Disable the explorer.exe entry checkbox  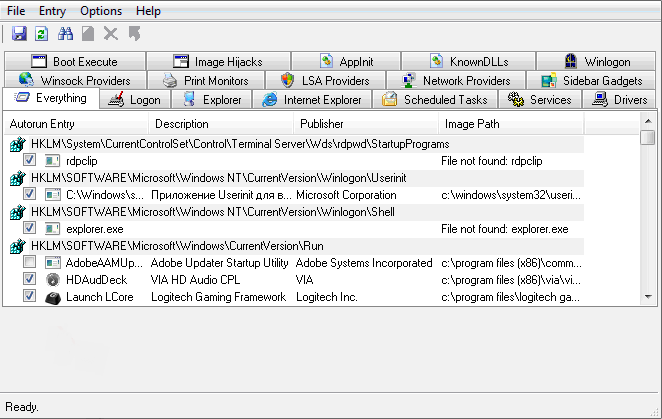[29, 229]
